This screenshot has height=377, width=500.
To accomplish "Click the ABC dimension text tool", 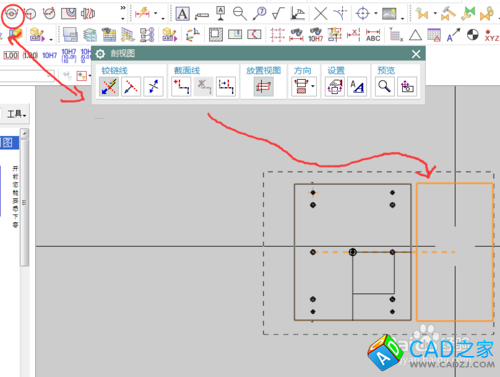I will coord(373,35).
